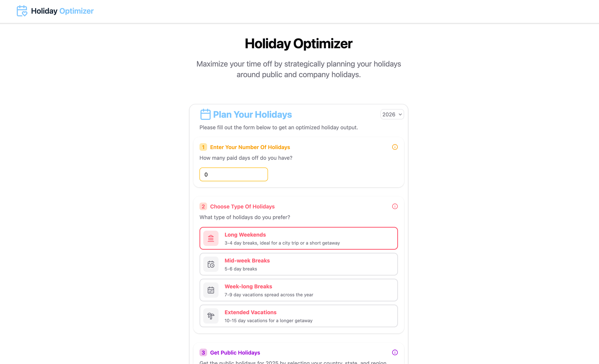Select the Mid-week Breaks holiday type
The height and width of the screenshot is (364, 599).
pyautogui.click(x=298, y=264)
